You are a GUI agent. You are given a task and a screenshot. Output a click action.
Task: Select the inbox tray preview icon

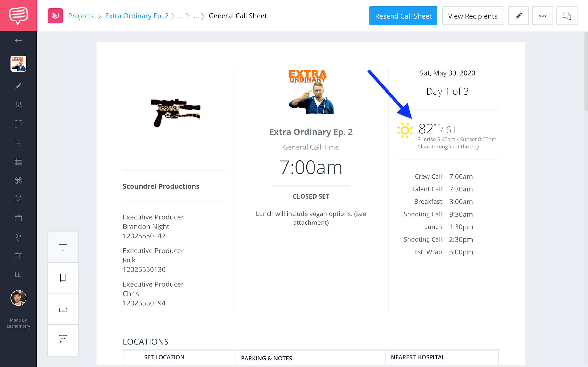(x=63, y=309)
